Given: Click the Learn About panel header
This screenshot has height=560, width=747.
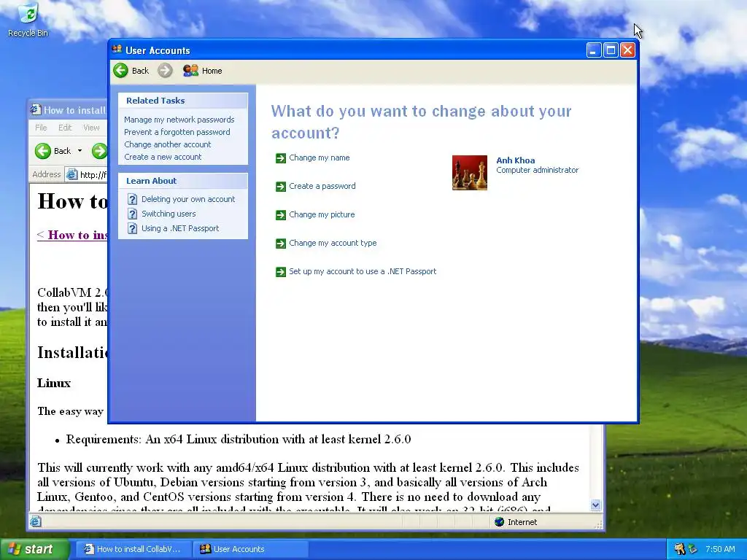Looking at the screenshot, I should (183, 181).
